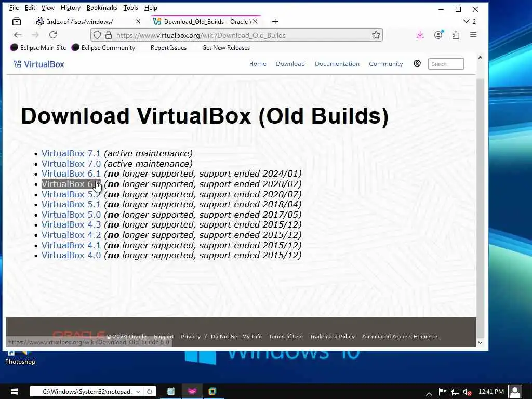Viewport: 532px width, 399px height.
Task: Click the user avatar in taskbar corner
Action: pos(515,392)
